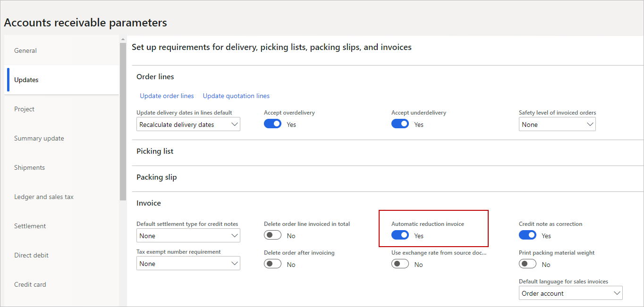
Task: Disable Automatic reduction invoice toggle
Action: (400, 235)
